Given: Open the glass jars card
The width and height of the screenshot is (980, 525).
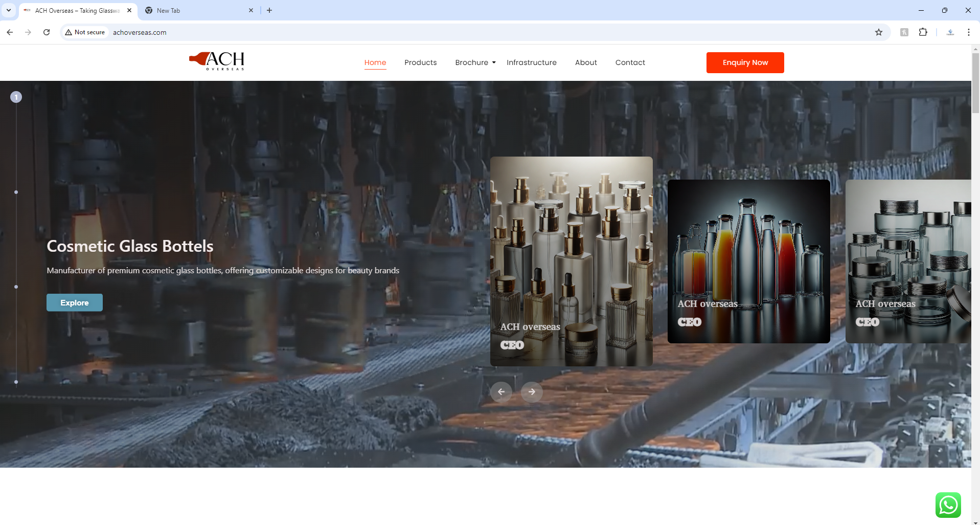Looking at the screenshot, I should (x=908, y=261).
